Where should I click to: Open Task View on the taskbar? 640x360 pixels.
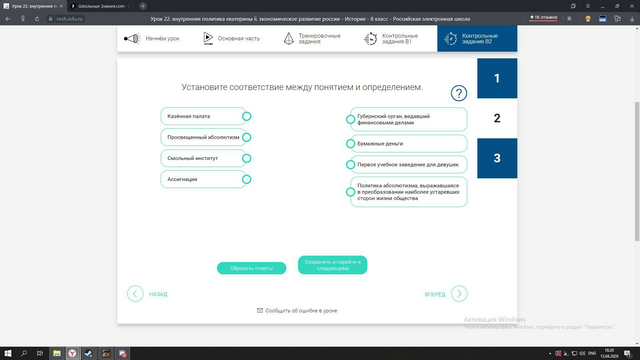(40, 353)
